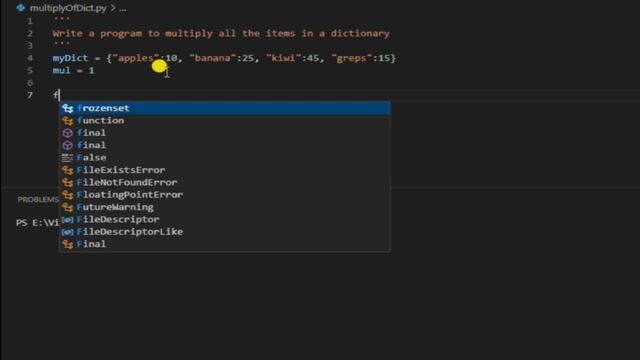640x360 pixels.
Task: Choose FileDescriptor suggestion
Action: pos(225,219)
